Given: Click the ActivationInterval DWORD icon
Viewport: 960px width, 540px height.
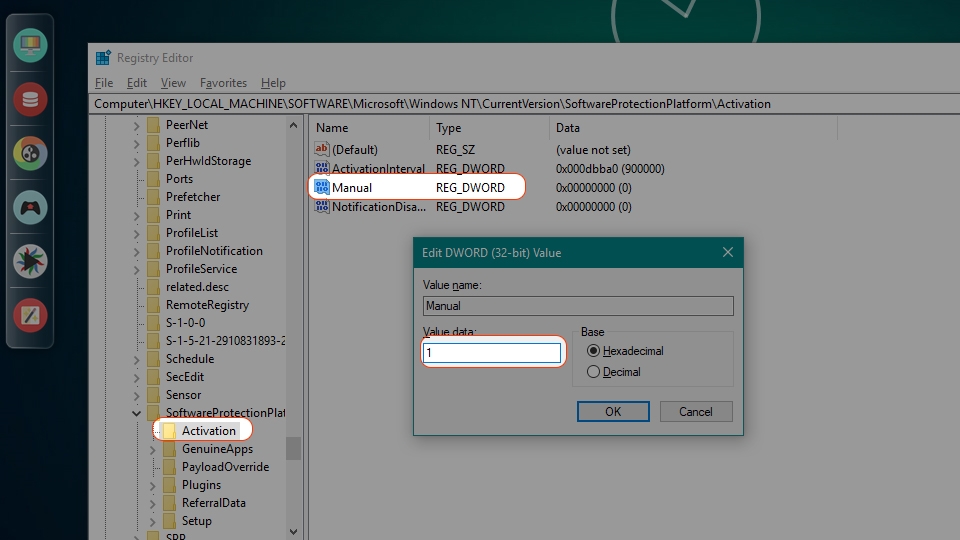Looking at the screenshot, I should tap(321, 168).
